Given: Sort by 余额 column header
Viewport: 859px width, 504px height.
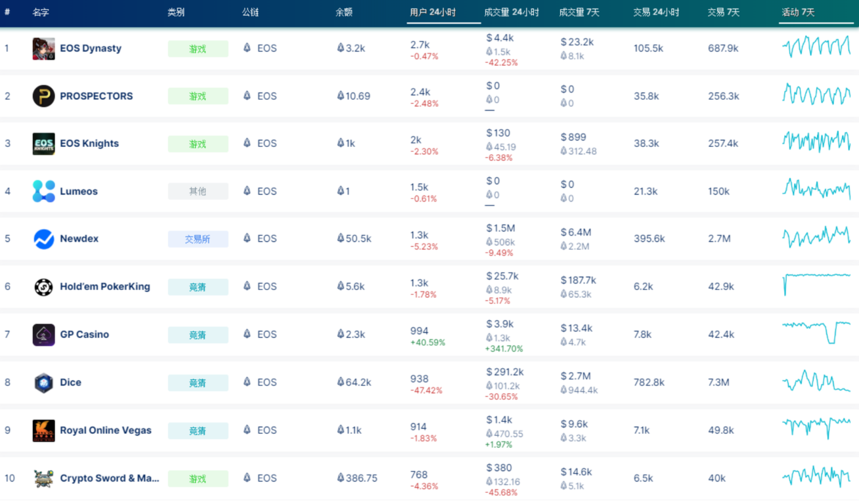Looking at the screenshot, I should coord(344,12).
